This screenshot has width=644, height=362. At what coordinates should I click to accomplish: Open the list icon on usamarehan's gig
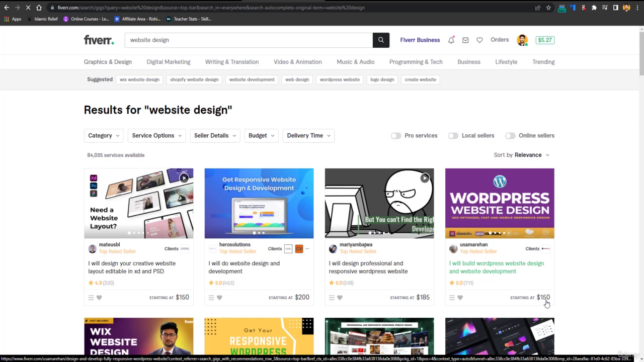click(x=452, y=298)
